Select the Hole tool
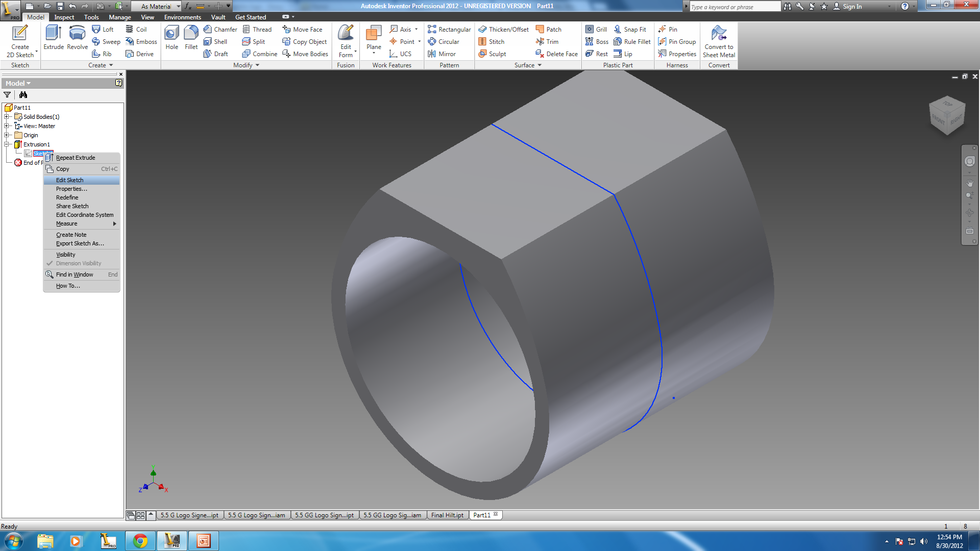This screenshot has height=551, width=980. tap(171, 37)
